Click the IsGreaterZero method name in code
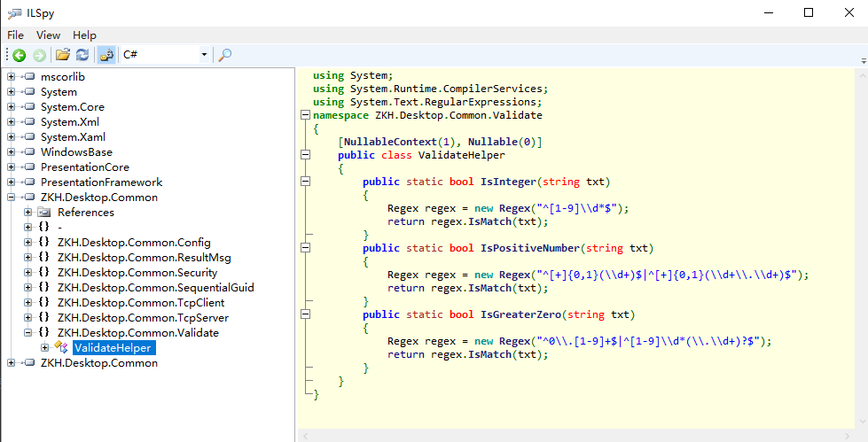Screen dimensions: 868x442 [x=520, y=314]
